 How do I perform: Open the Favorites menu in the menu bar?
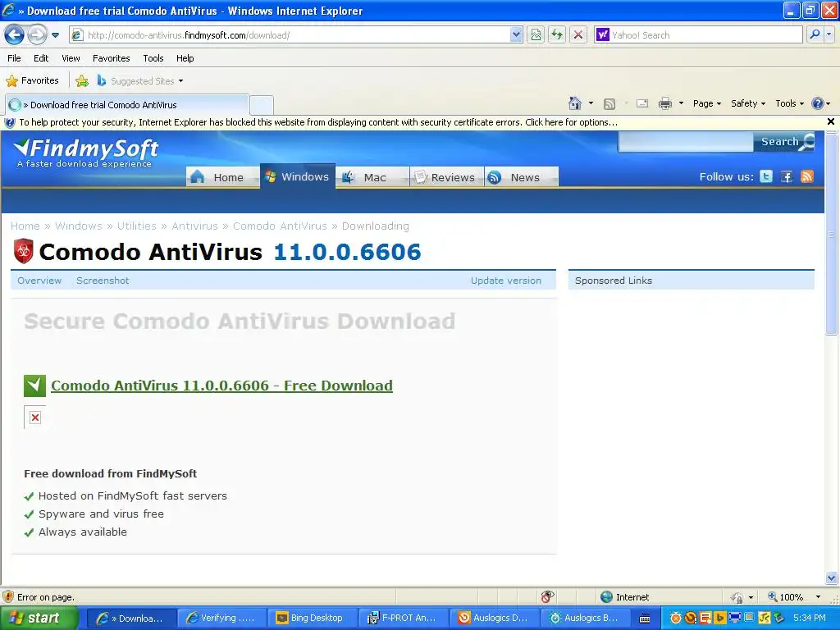[x=111, y=58]
